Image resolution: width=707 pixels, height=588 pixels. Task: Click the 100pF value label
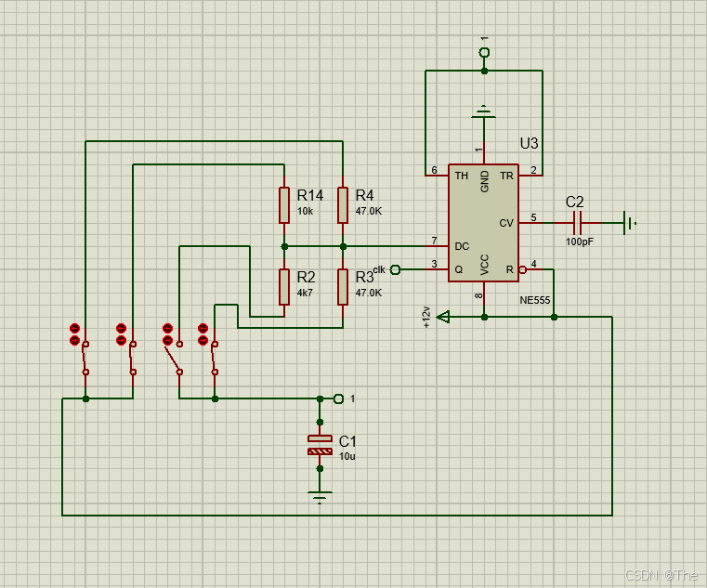pyautogui.click(x=580, y=242)
